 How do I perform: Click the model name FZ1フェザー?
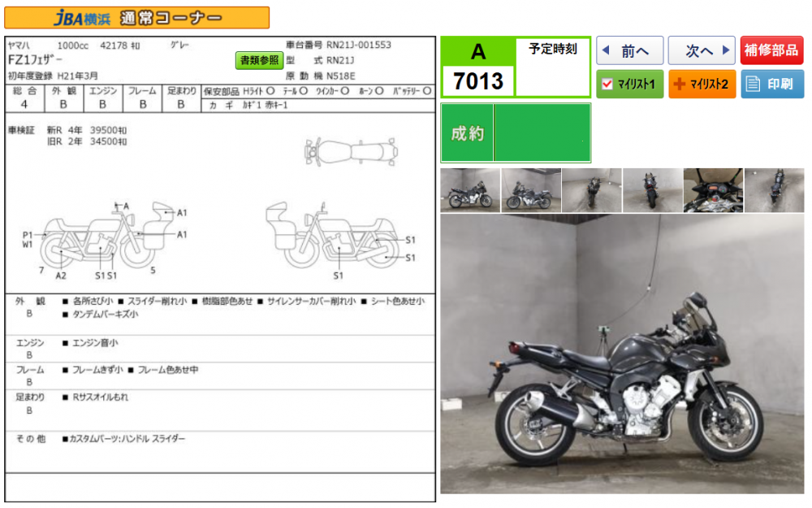click(x=35, y=59)
